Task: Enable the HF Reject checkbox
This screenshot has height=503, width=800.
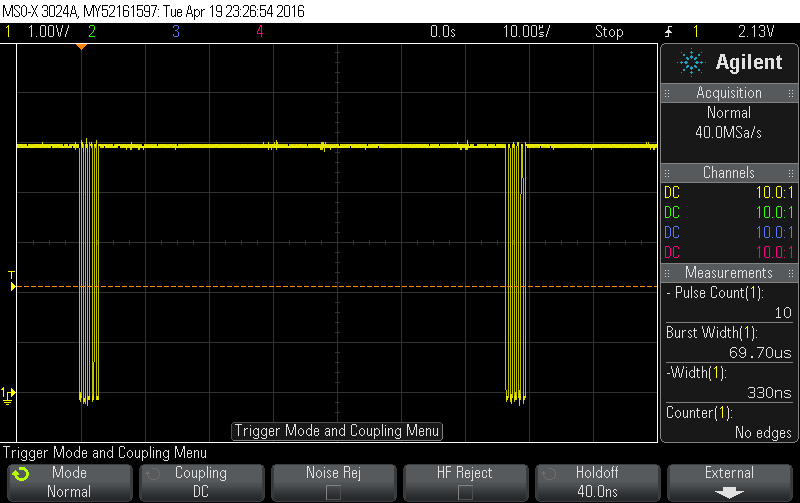Action: (x=465, y=492)
